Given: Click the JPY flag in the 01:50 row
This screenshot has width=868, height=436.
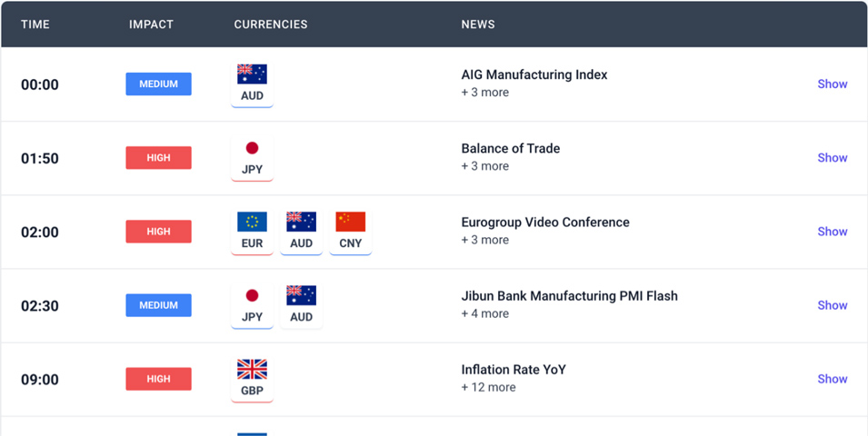Looking at the screenshot, I should (x=252, y=148).
